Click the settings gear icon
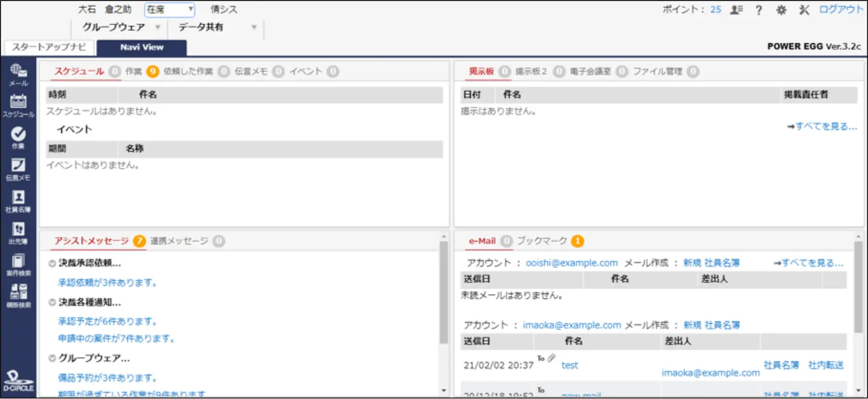The height and width of the screenshot is (399, 868). point(781,10)
